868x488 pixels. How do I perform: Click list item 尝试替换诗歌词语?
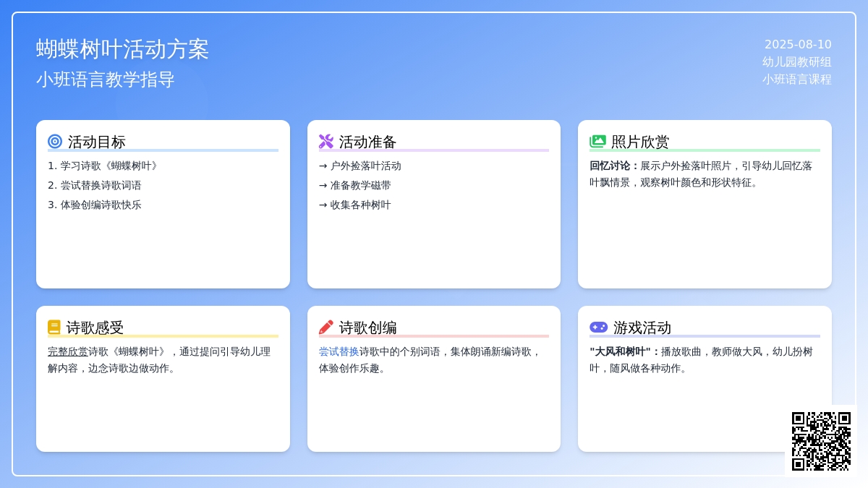click(95, 185)
